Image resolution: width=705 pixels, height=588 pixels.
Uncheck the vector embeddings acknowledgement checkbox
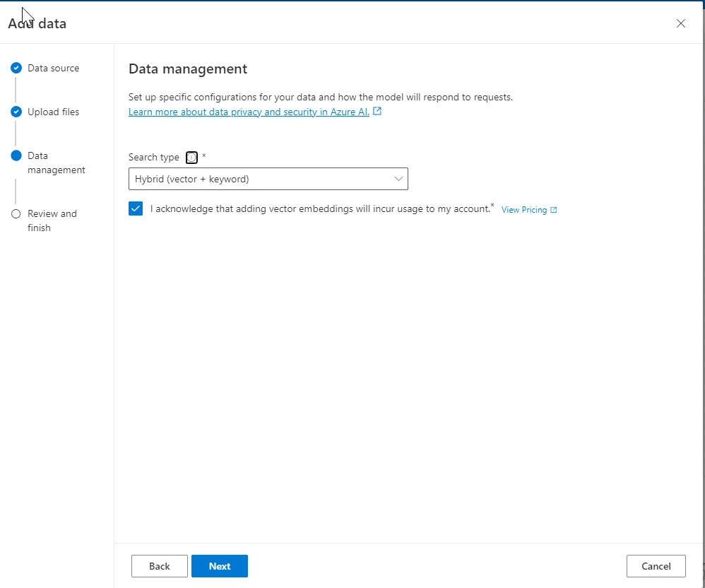[x=136, y=209]
